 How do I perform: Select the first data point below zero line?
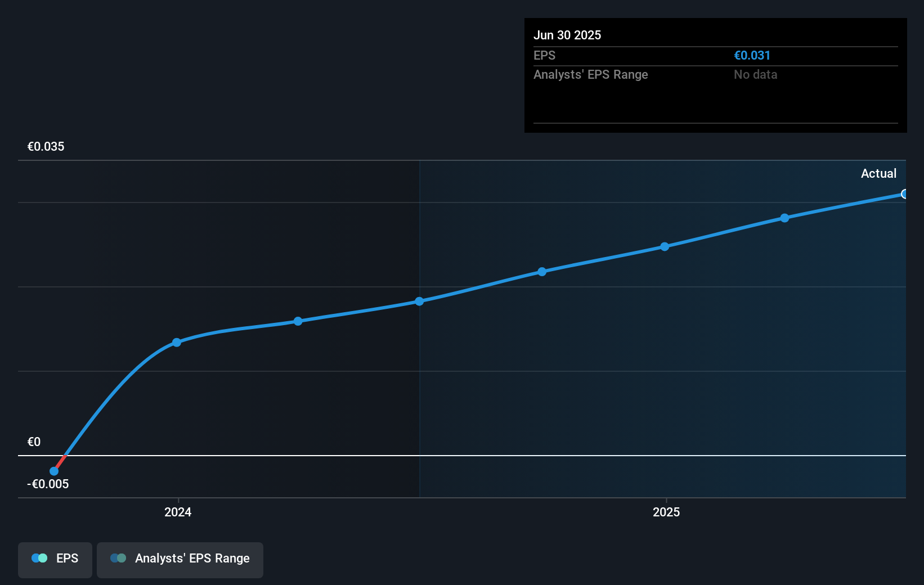click(x=53, y=472)
